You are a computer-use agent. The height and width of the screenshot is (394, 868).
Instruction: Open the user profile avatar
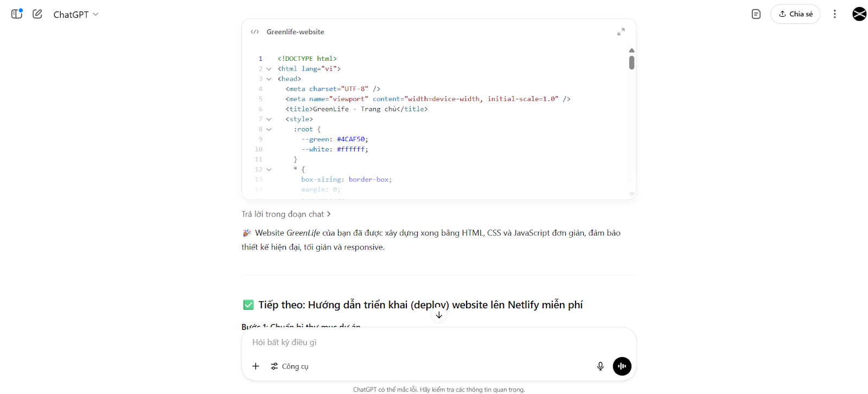click(x=859, y=14)
